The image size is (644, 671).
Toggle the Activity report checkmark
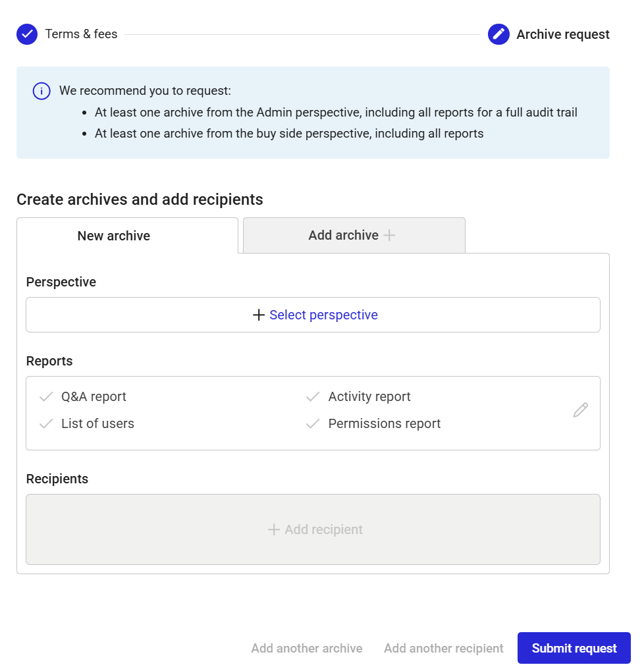pyautogui.click(x=313, y=396)
